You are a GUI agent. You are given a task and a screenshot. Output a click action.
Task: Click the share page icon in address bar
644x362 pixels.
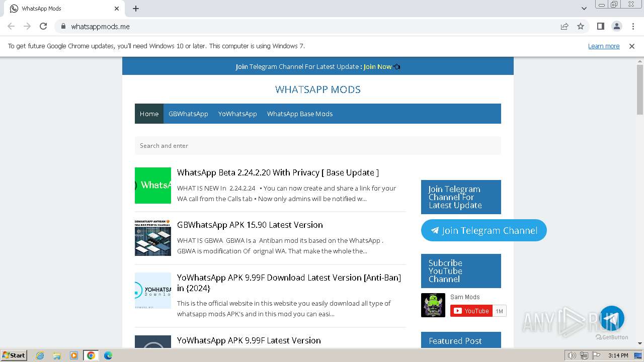click(565, 26)
